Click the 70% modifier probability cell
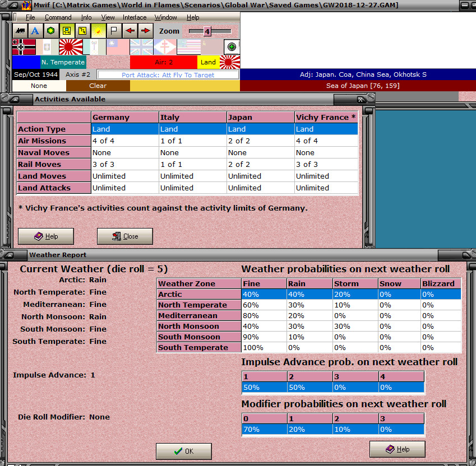 click(x=264, y=430)
